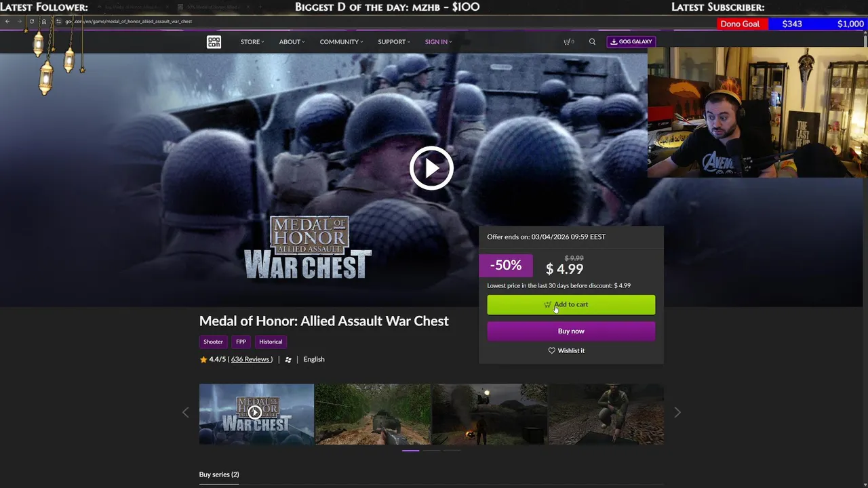Click the $1,000 donation goal value
Image resolution: width=868 pixels, height=488 pixels.
850,24
